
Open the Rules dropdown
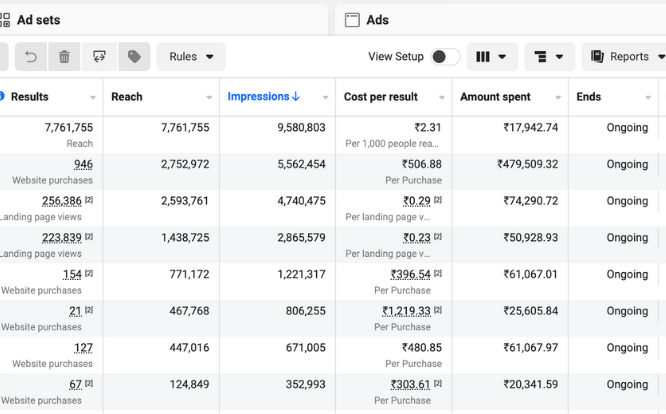coord(191,57)
